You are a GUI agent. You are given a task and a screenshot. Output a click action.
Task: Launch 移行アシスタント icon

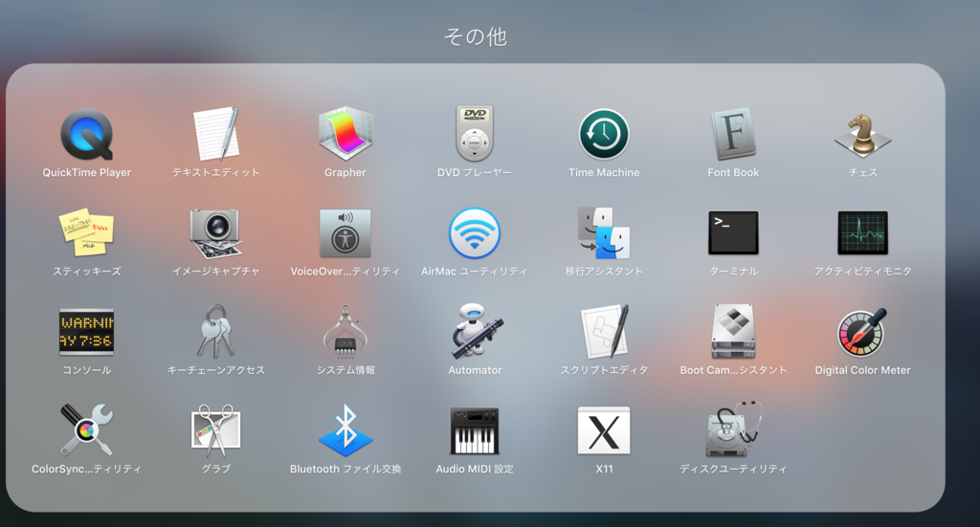coord(604,233)
